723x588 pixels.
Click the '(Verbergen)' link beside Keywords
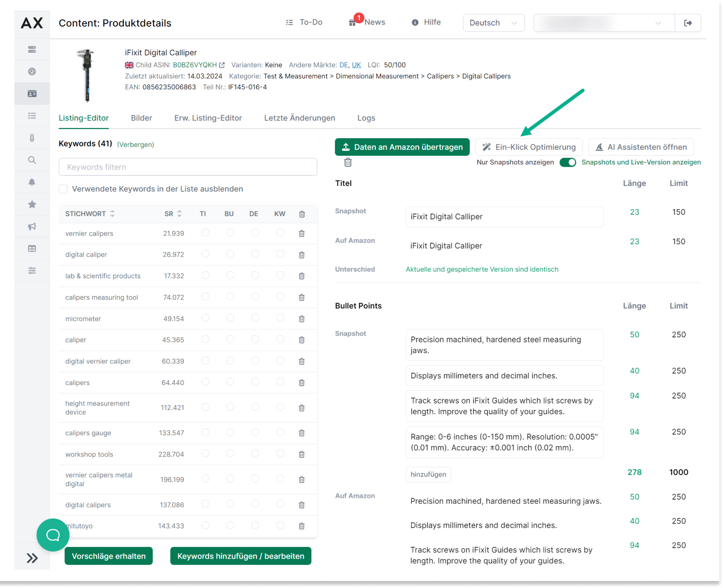click(136, 145)
